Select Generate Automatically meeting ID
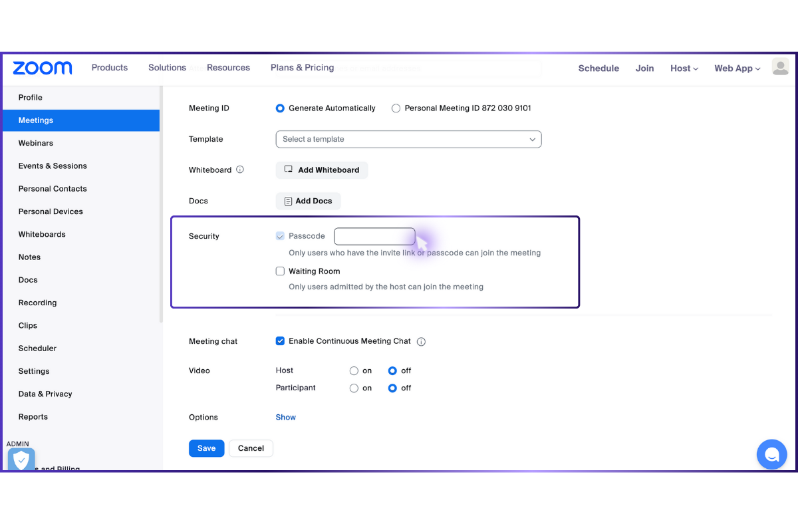The width and height of the screenshot is (798, 532). click(280, 108)
